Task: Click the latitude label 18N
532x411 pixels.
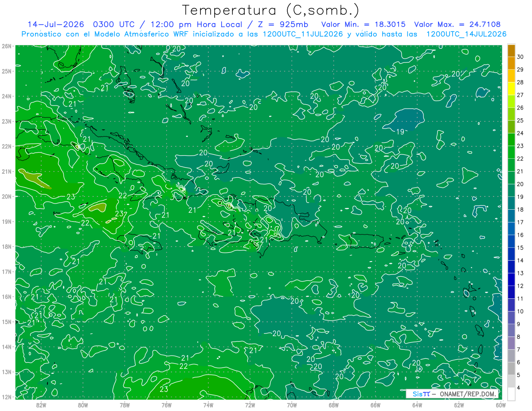Action: (7, 246)
